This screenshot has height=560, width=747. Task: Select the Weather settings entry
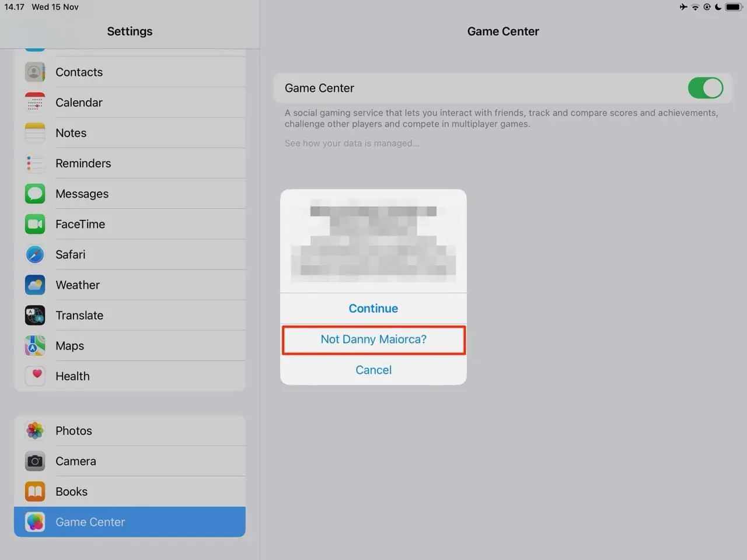coord(78,285)
